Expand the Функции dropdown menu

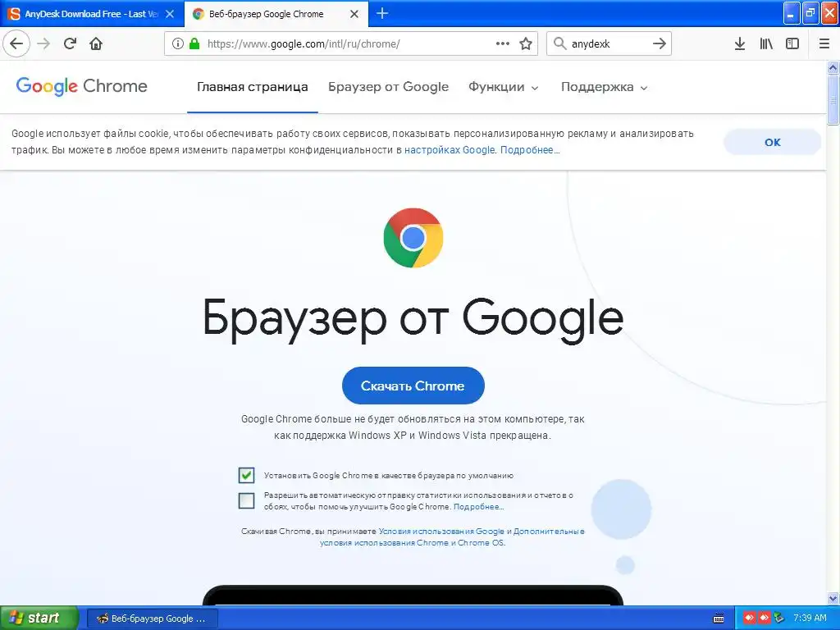pos(503,87)
